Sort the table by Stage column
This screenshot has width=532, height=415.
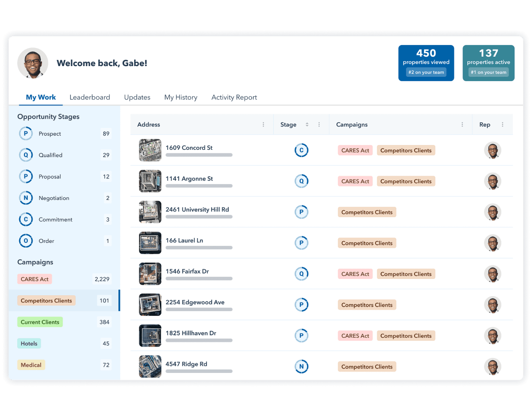pyautogui.click(x=307, y=124)
